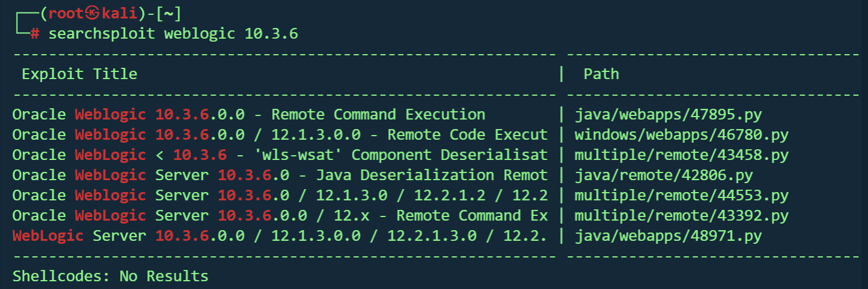Select the Java Deserialization Remot exploit title
The image size is (868, 289).
pyautogui.click(x=279, y=175)
